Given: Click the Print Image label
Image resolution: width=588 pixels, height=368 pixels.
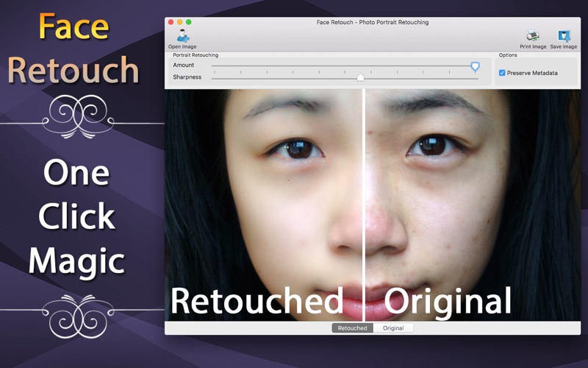Looking at the screenshot, I should 533,46.
